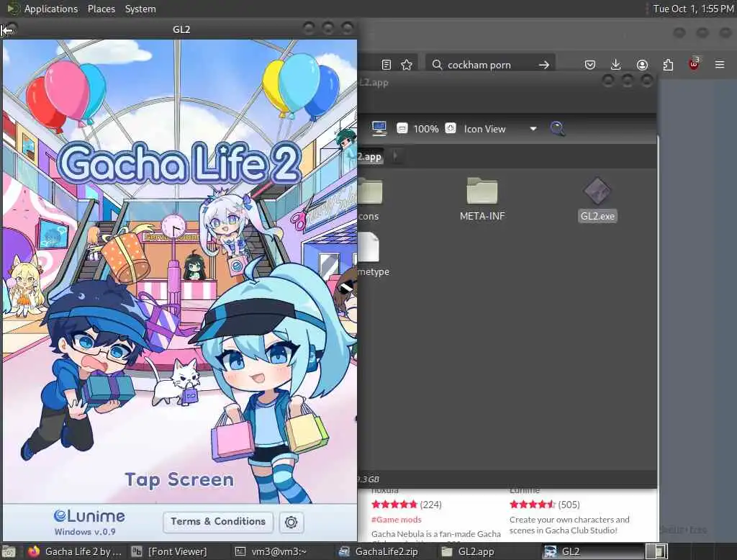Click the #Game mods tag link
Viewport: 737px width, 560px height.
[x=397, y=520]
